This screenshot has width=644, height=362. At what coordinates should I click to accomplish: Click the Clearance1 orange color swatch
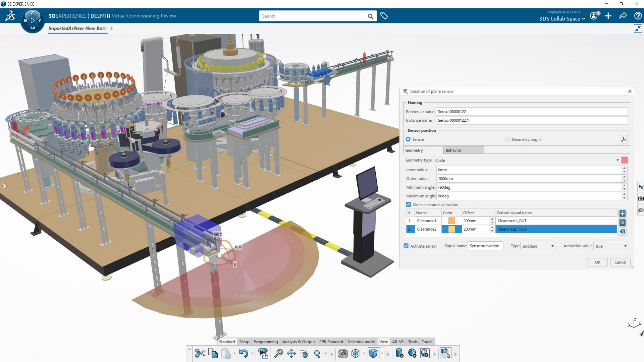pyautogui.click(x=451, y=221)
